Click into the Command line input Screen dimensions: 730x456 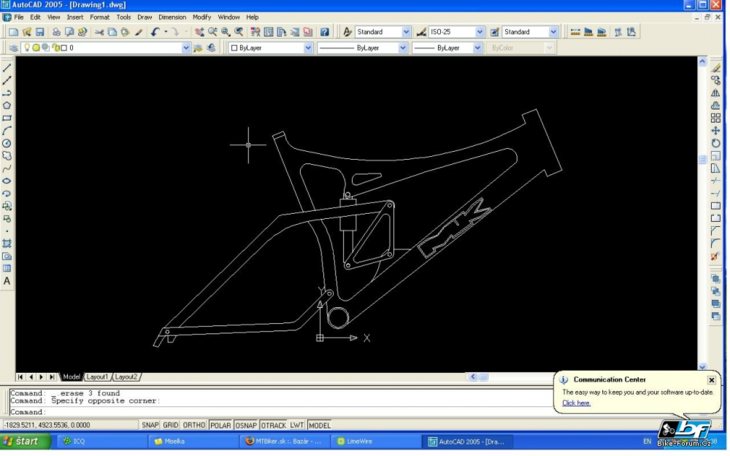(x=279, y=413)
